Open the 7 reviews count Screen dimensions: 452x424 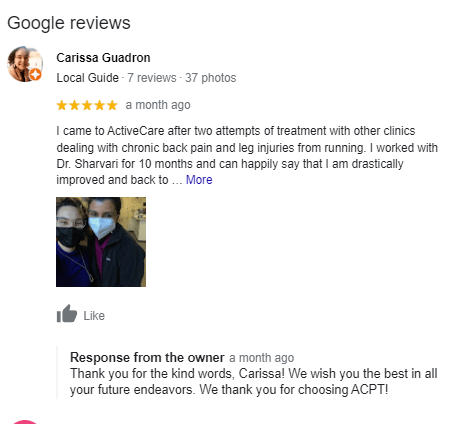[152, 78]
